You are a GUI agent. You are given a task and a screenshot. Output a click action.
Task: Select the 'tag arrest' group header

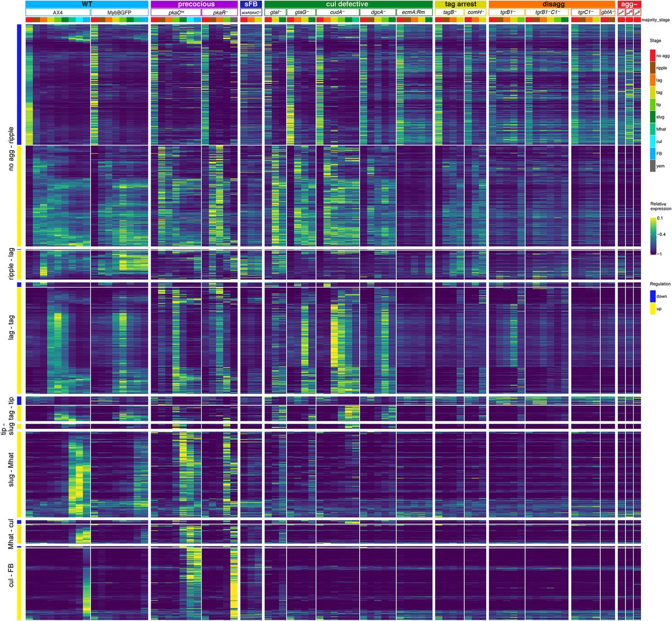(x=460, y=4)
